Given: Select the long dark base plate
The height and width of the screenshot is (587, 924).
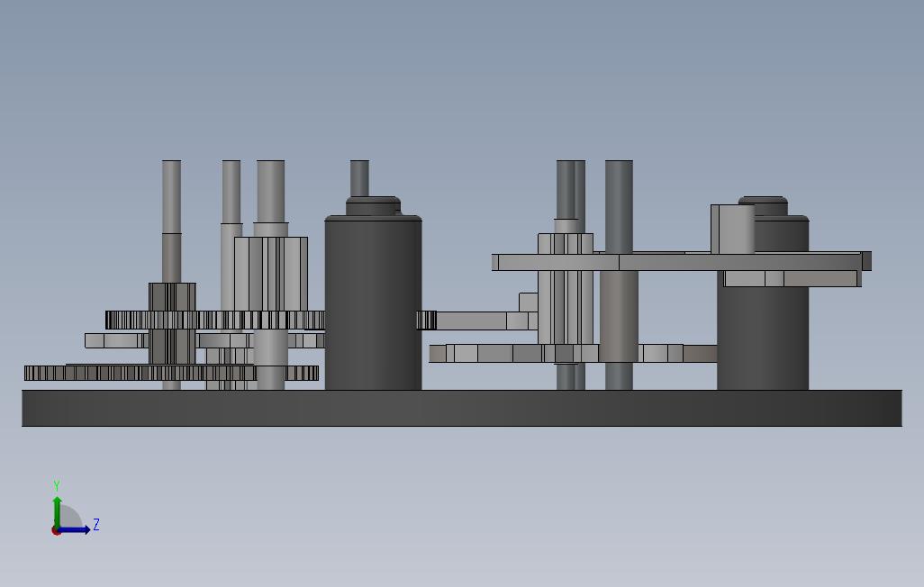Looking at the screenshot, I should [x=462, y=408].
